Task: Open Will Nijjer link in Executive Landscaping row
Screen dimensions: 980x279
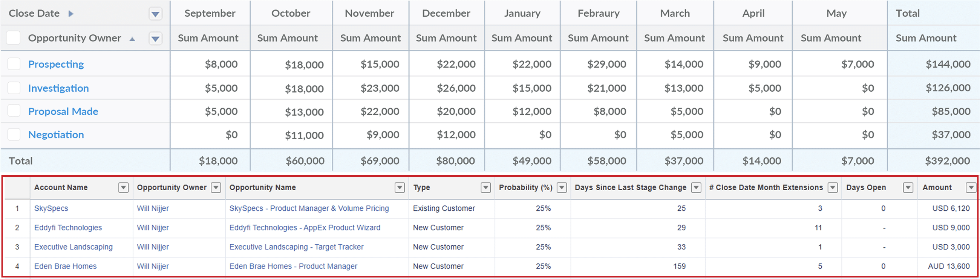Action: (x=153, y=247)
